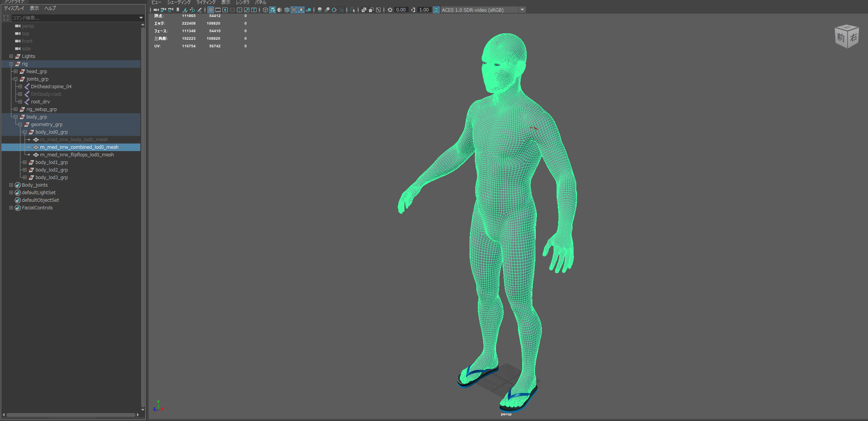Open the ACES 1.0 SDR-video view transform dropdown

(x=522, y=10)
